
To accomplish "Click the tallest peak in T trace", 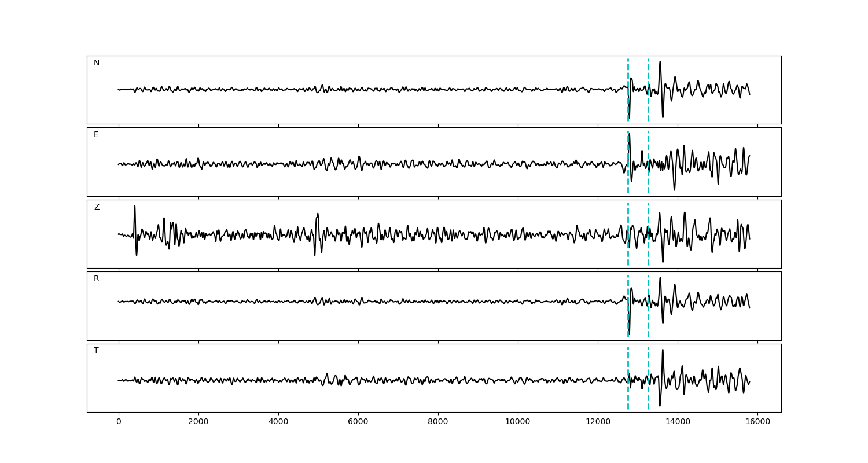I will pyautogui.click(x=663, y=351).
